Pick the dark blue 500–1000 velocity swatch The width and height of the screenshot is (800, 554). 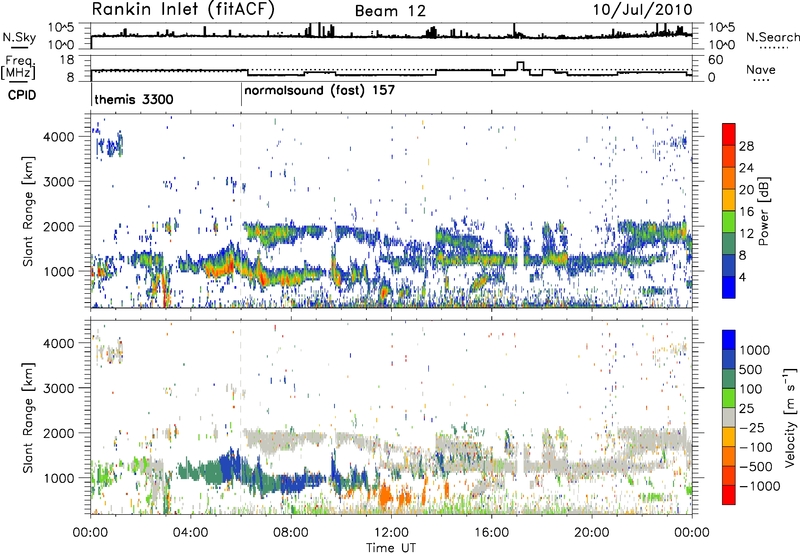(x=729, y=360)
